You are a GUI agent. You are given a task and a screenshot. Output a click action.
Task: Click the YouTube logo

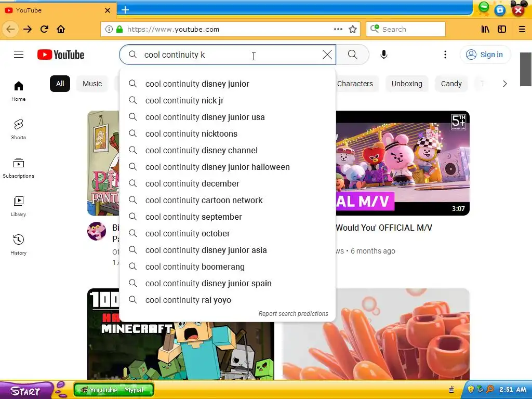61,55
